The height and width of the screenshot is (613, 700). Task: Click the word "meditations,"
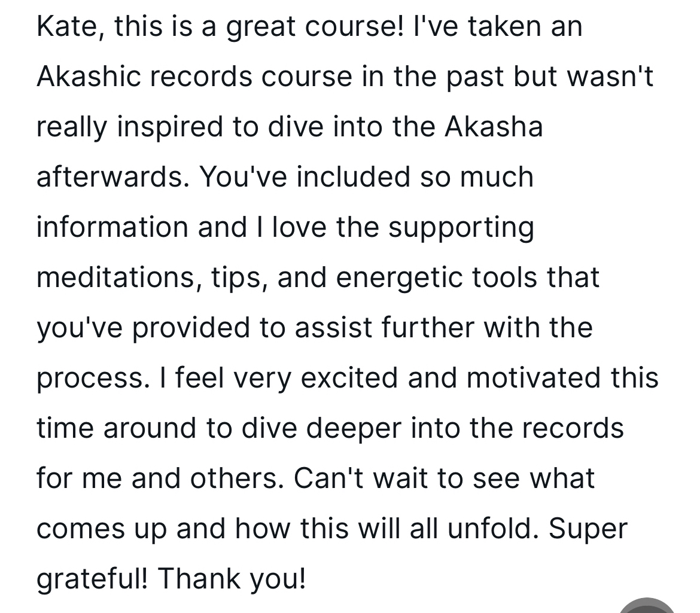click(x=118, y=278)
